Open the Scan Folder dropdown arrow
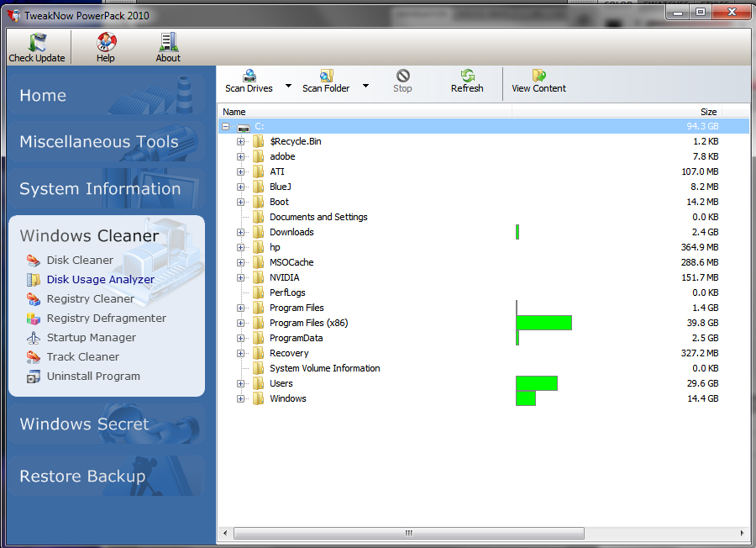756x548 pixels. tap(365, 86)
